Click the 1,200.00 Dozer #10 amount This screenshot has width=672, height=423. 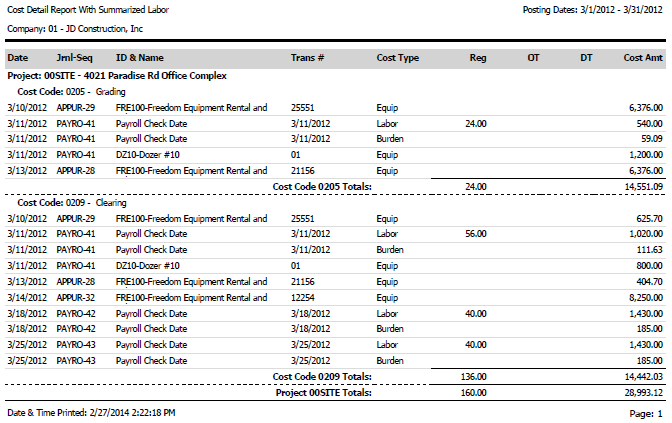click(646, 155)
